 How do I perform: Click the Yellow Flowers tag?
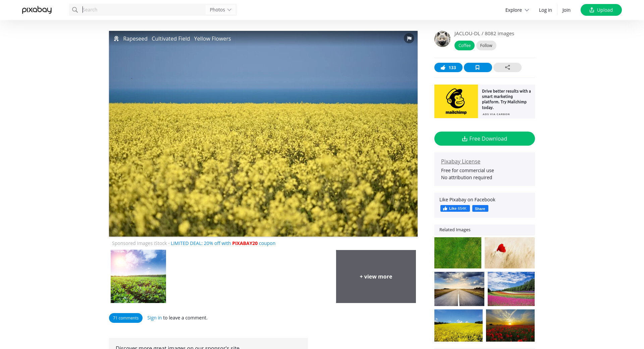pos(212,39)
